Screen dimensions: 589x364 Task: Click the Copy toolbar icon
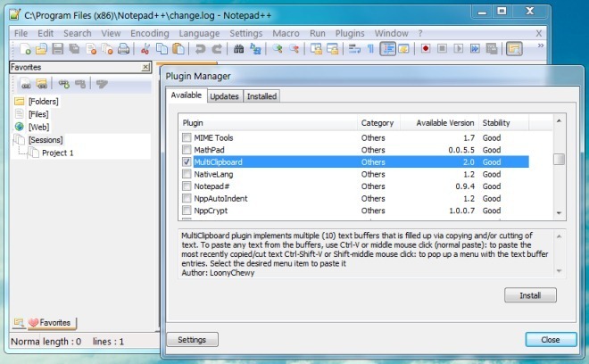[162, 49]
